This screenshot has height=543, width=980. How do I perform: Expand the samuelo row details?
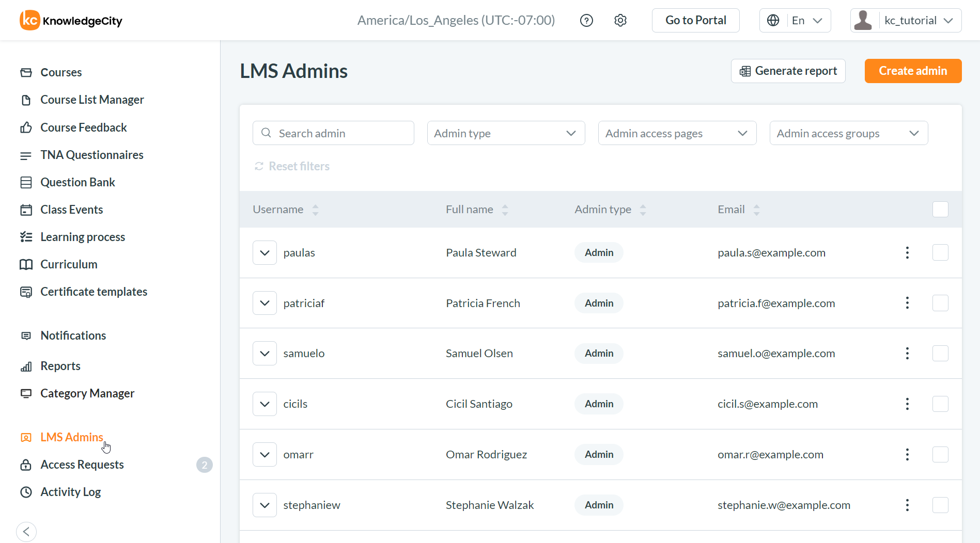click(x=265, y=354)
